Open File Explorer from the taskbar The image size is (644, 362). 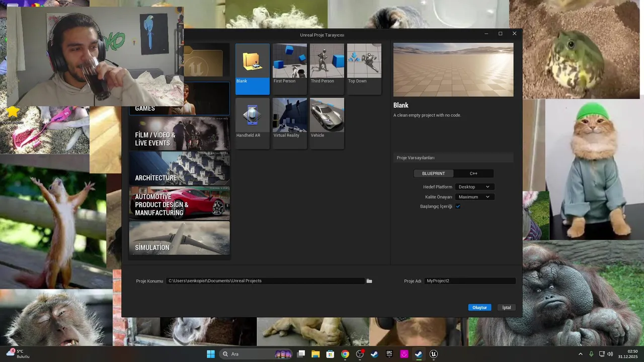click(x=315, y=354)
